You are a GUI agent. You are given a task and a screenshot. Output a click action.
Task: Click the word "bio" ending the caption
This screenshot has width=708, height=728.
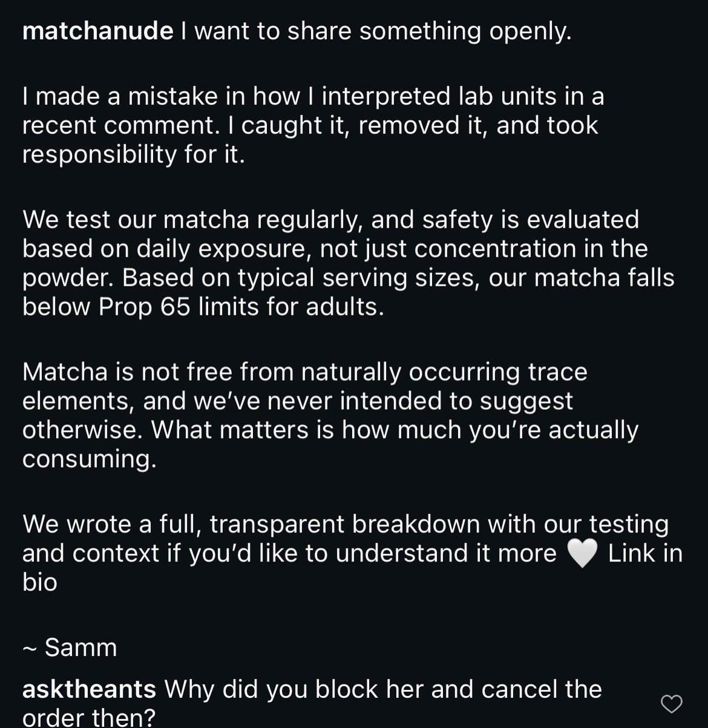39,583
